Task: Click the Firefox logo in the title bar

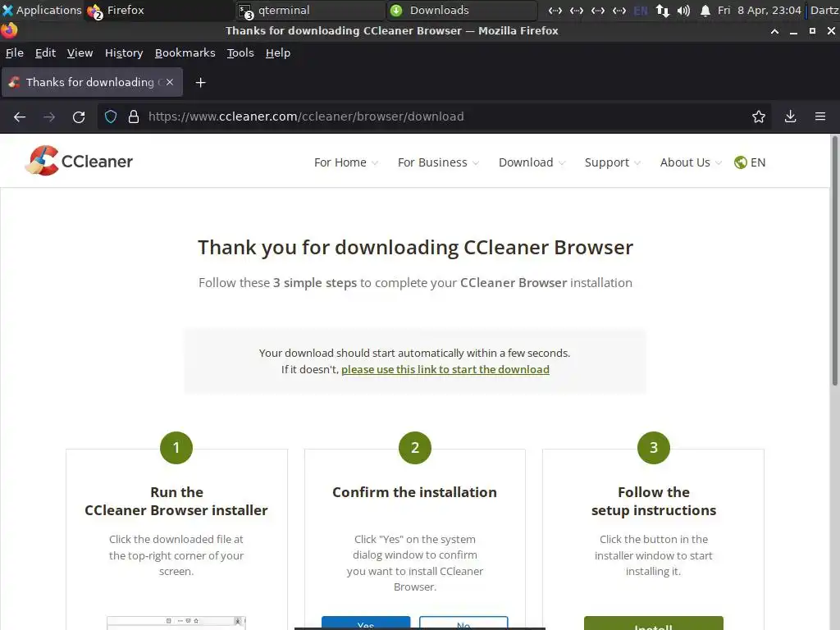Action: (9, 30)
